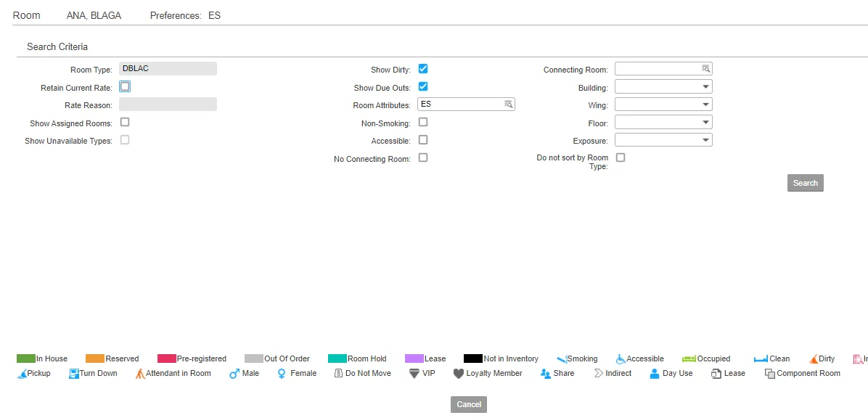Screen dimensions: 868x418
Task: Check the Non-Smoking checkbox
Action: [424, 123]
